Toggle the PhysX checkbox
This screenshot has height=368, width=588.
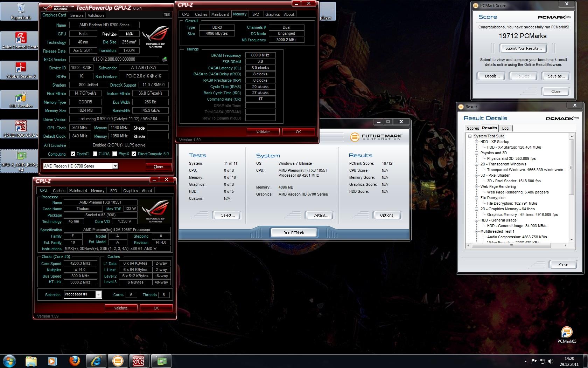[x=114, y=154]
